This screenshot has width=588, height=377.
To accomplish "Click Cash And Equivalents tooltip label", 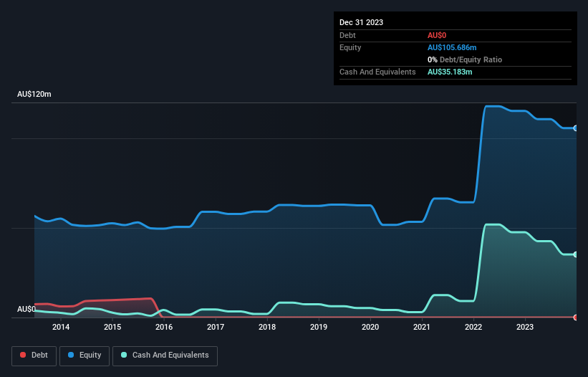I will pyautogui.click(x=377, y=72).
